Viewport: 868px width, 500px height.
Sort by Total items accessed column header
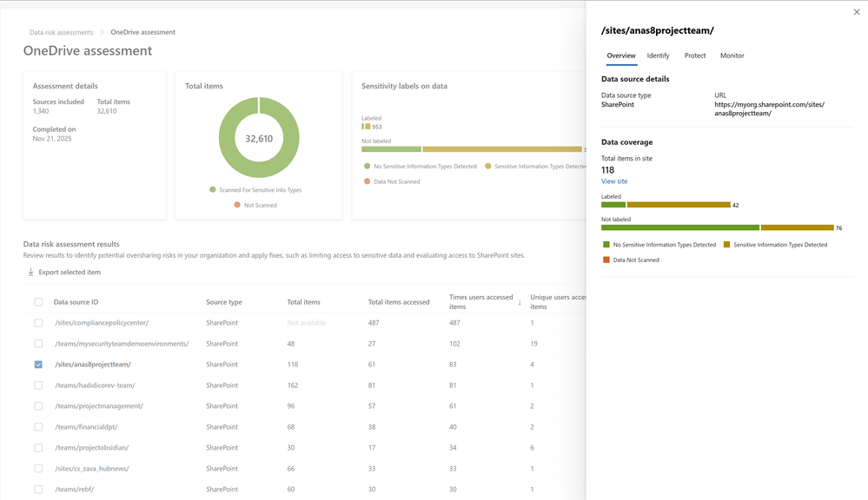(x=399, y=302)
